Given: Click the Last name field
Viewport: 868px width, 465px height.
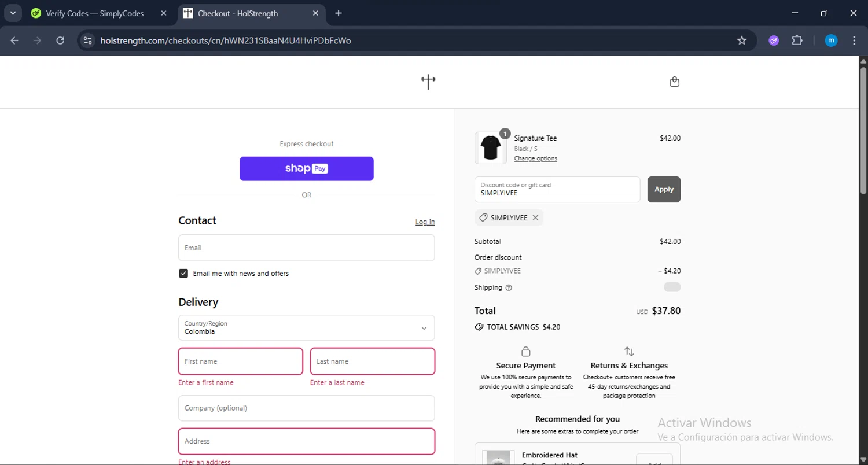Looking at the screenshot, I should [373, 361].
